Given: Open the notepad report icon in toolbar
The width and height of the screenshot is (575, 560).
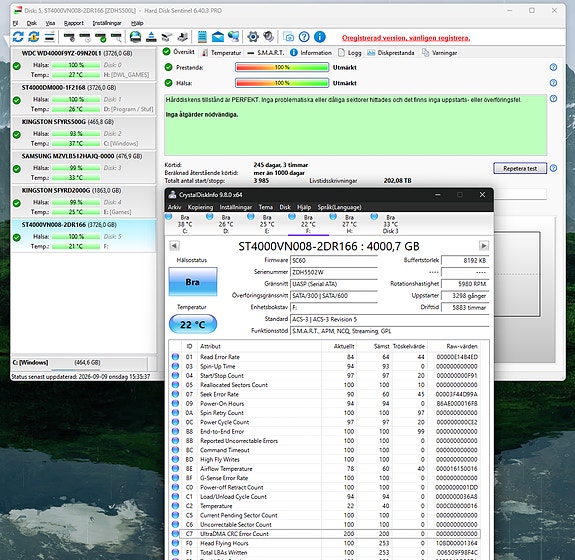Looking at the screenshot, I should pos(202,37).
